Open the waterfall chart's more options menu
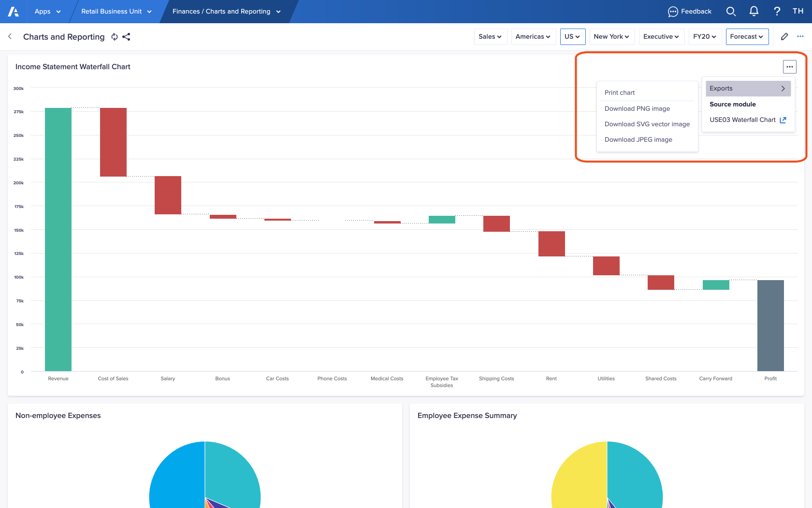Viewport: 812px width, 508px height. (790, 66)
